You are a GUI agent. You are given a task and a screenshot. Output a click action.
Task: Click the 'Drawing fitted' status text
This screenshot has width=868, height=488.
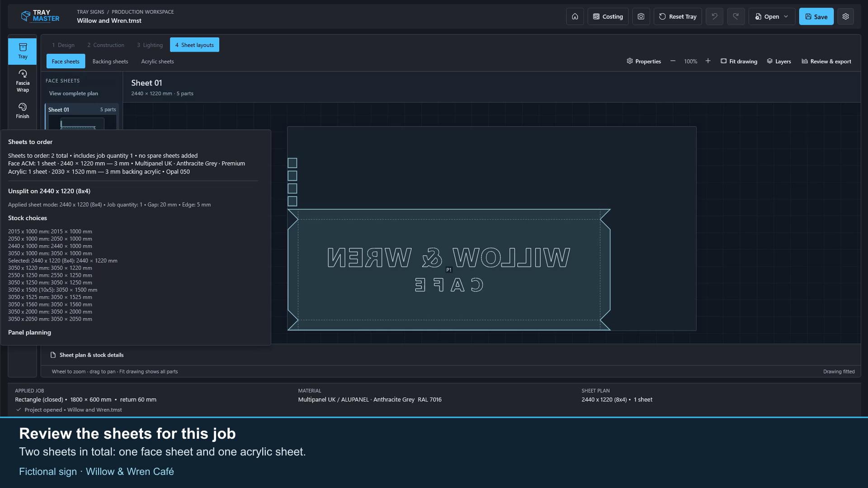[839, 371]
